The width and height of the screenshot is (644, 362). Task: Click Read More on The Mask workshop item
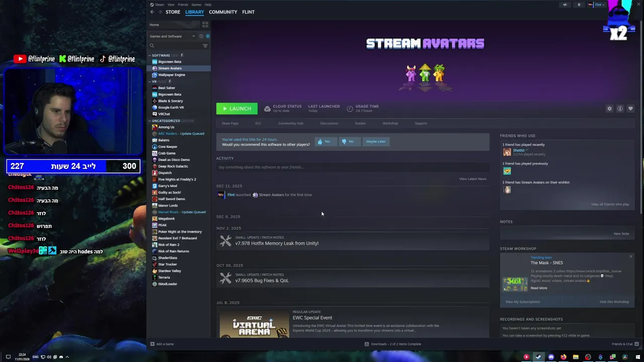click(538, 288)
